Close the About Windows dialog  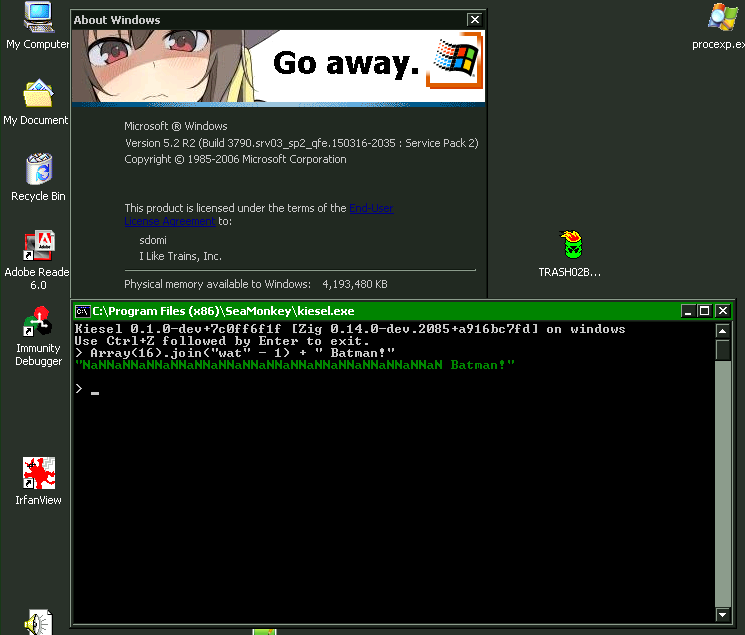(474, 19)
